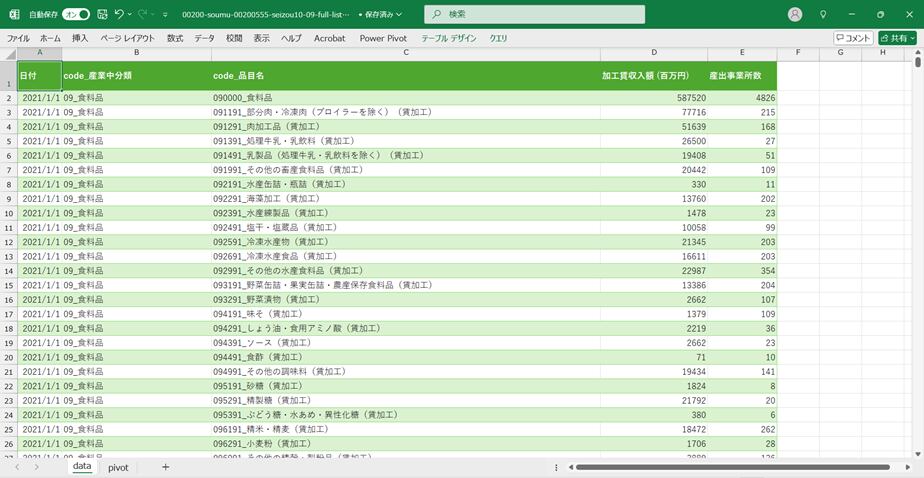The height and width of the screenshot is (478, 924).
Task: Click the コメント (Comments) button
Action: [853, 38]
